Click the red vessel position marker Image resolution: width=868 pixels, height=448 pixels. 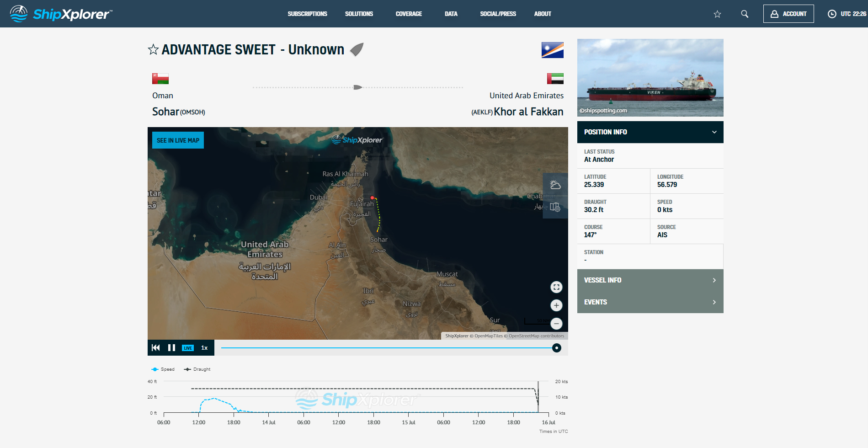point(373,198)
